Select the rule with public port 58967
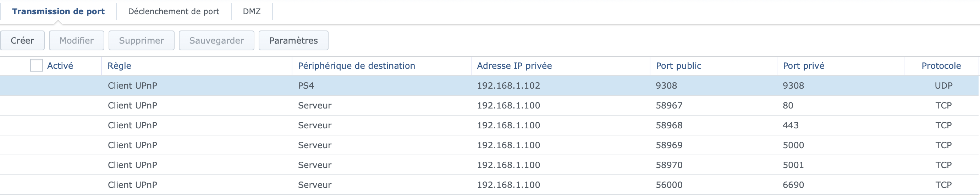 (669, 105)
